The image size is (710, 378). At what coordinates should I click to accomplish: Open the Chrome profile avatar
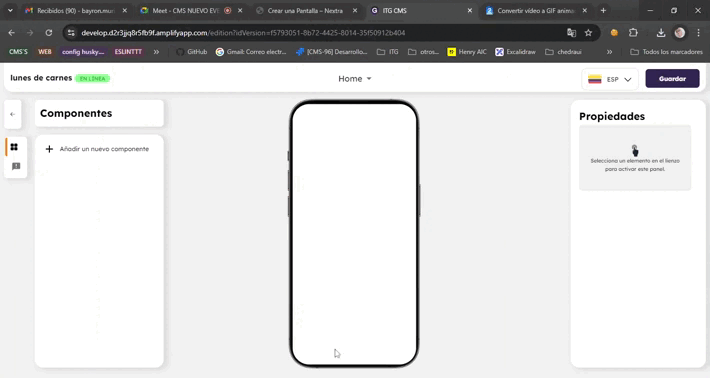pyautogui.click(x=680, y=33)
